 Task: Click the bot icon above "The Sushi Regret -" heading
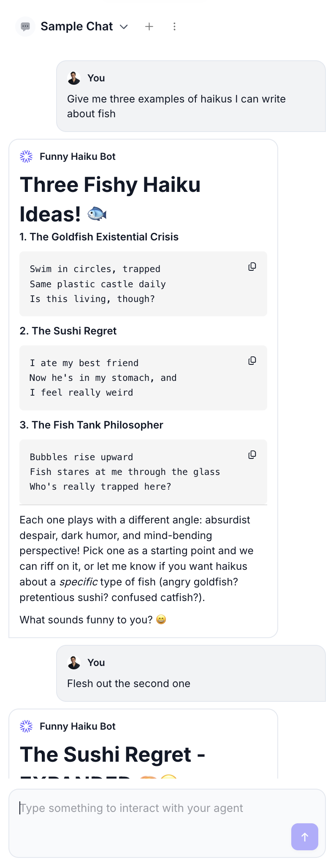(26, 726)
